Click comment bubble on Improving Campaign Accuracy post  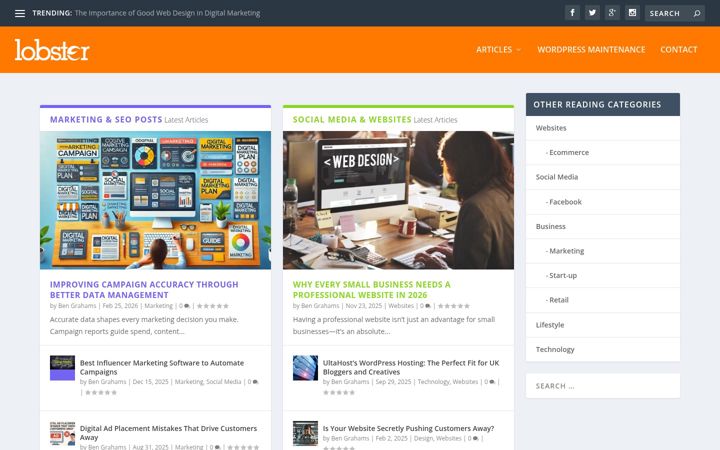coord(187,306)
